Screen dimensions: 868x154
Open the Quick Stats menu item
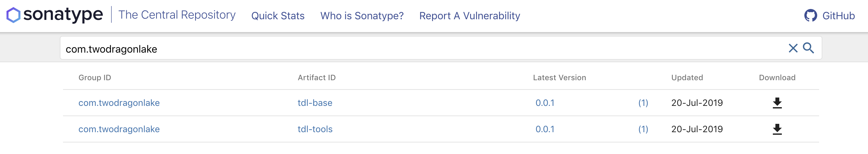(278, 16)
